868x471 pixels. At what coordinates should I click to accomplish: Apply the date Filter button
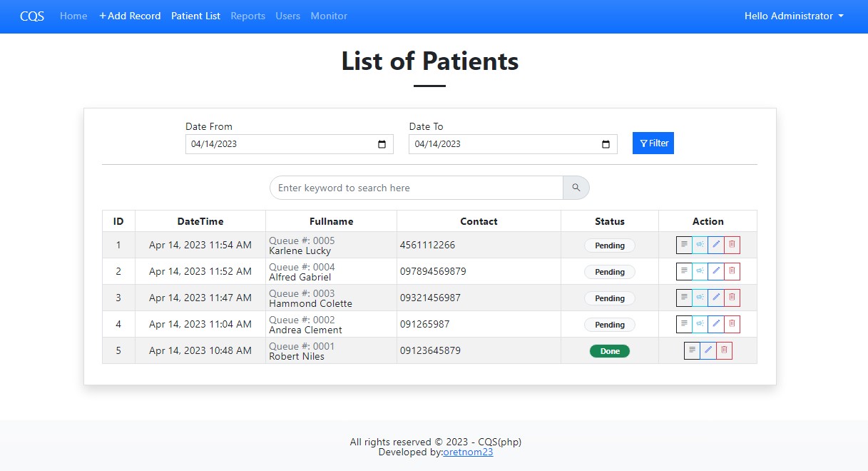[653, 143]
